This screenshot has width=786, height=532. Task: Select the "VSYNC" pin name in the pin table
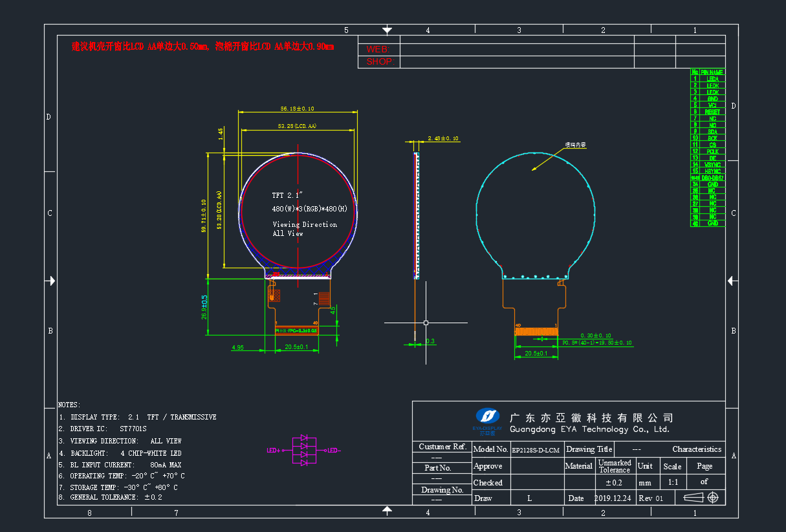click(712, 165)
